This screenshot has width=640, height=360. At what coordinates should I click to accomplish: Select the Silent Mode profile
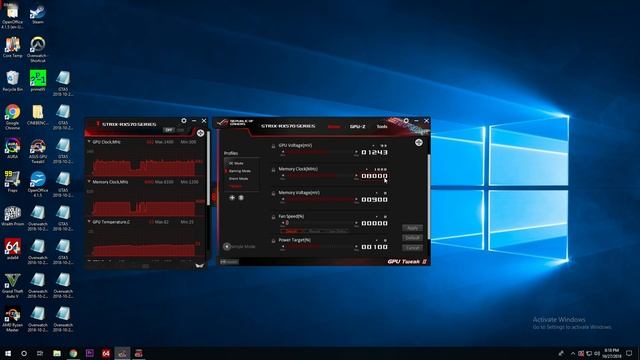(238, 179)
